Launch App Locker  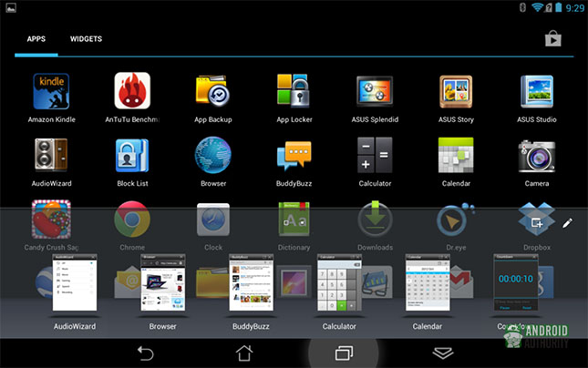point(294,90)
